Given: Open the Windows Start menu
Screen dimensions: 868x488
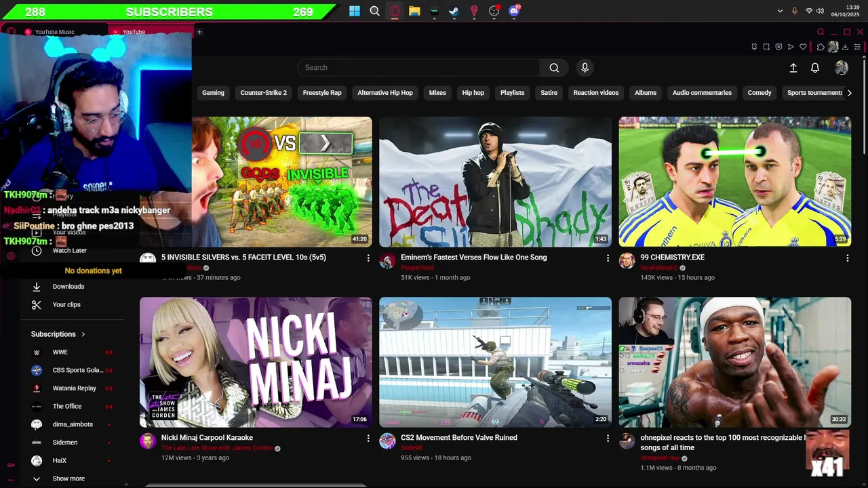Looking at the screenshot, I should click(x=355, y=11).
